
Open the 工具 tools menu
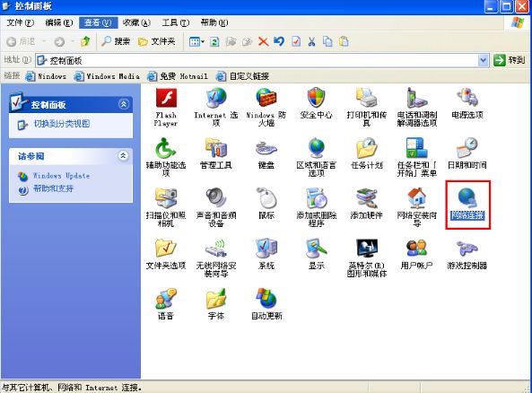point(176,22)
